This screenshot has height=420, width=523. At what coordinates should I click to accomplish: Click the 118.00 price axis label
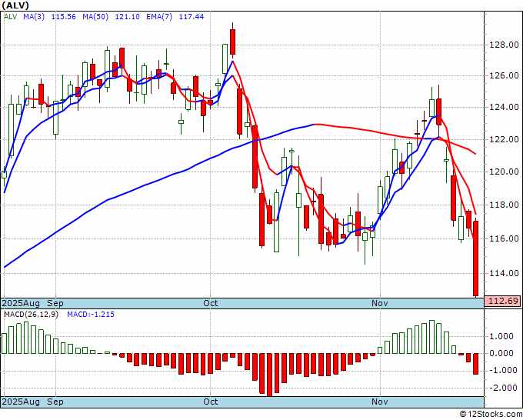click(x=504, y=205)
